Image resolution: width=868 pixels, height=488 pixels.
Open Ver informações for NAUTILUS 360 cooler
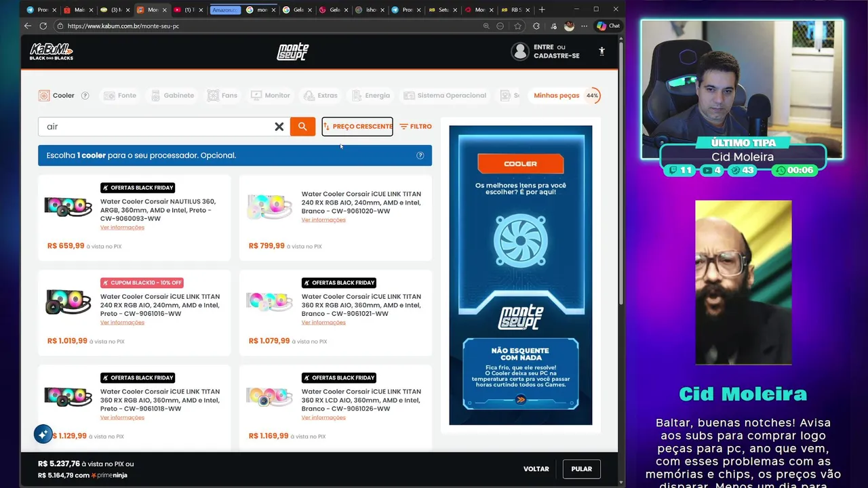click(x=122, y=228)
